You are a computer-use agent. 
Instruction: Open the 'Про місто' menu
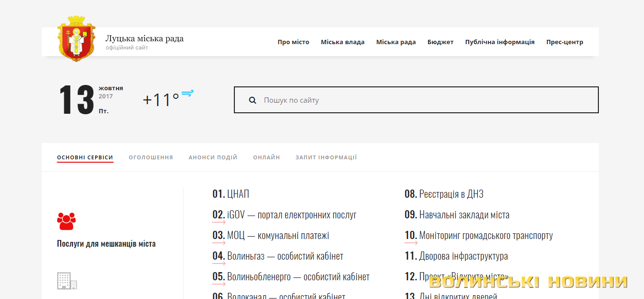(x=293, y=42)
